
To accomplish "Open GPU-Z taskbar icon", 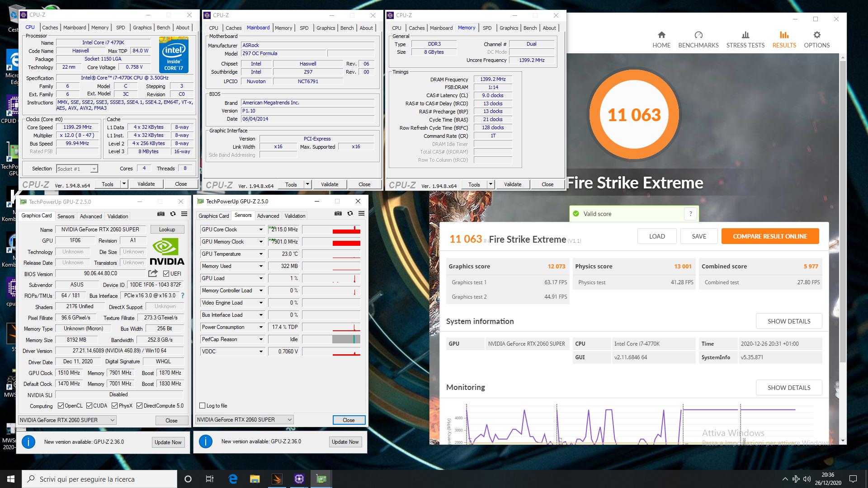I will pyautogui.click(x=321, y=479).
